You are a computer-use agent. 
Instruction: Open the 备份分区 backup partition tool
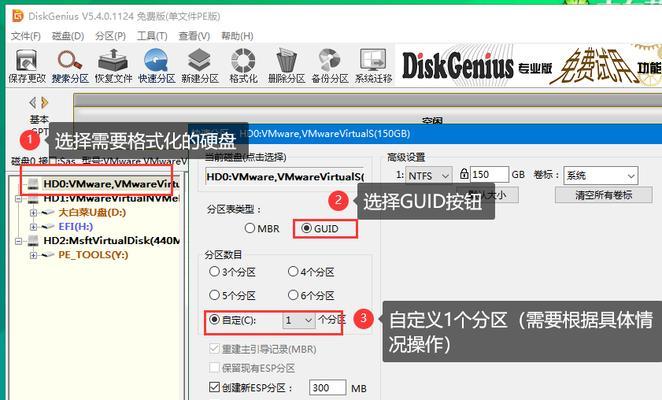[330, 65]
